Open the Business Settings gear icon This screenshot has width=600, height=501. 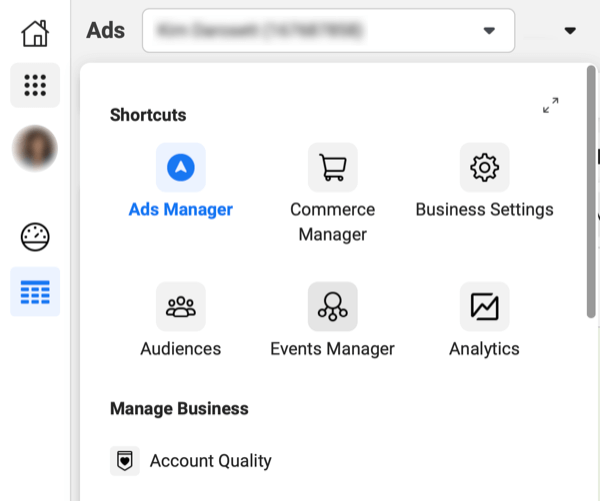[484, 167]
